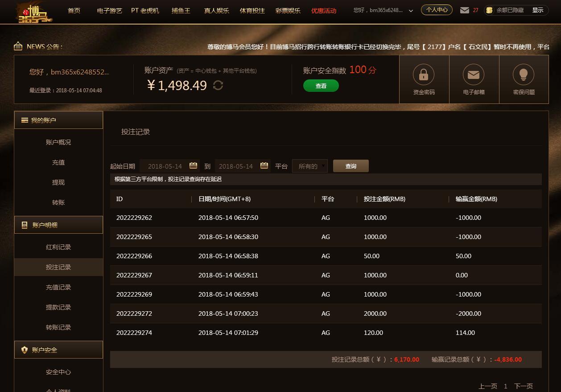Click account asset value ¥1,498.49
Screen dimensions: 561x392
click(x=177, y=85)
